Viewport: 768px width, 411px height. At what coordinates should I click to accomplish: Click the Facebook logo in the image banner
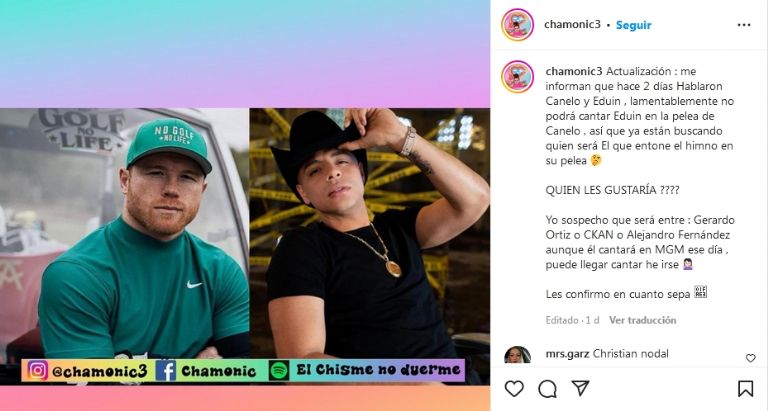tap(166, 370)
